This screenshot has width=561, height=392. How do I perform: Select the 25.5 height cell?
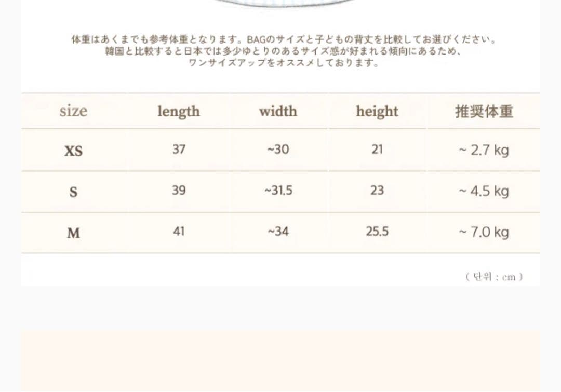pyautogui.click(x=377, y=232)
